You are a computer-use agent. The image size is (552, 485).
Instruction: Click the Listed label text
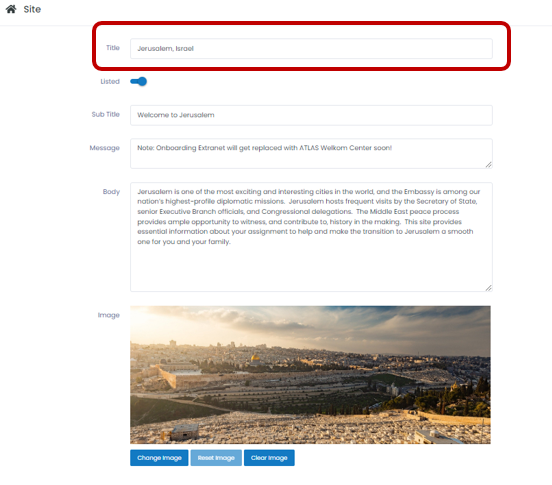[110, 81]
